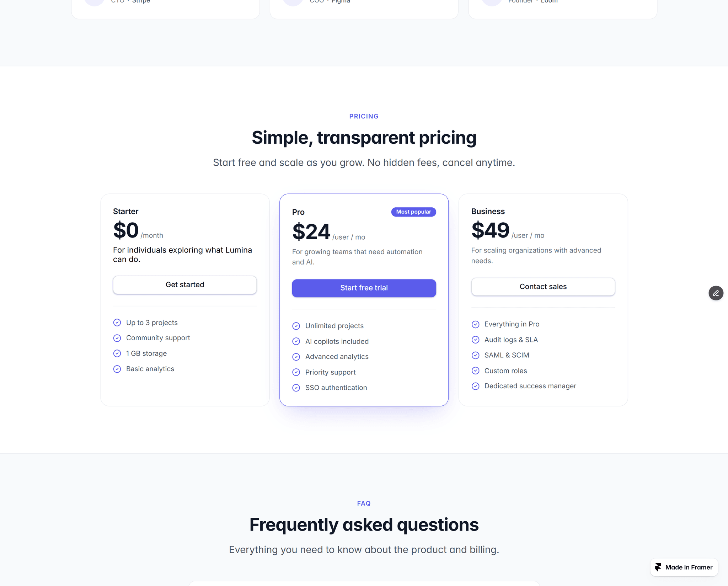Viewport: 728px width, 586px height.
Task: Click checkmark icon beside Everything in Pro
Action: click(x=475, y=324)
